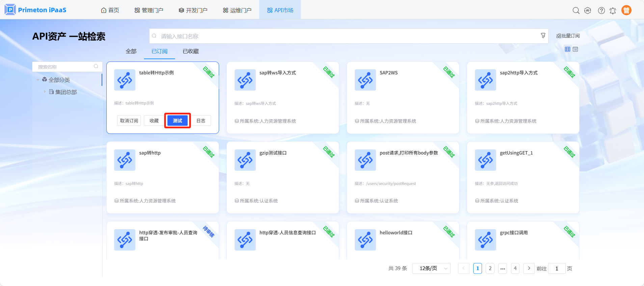Open the gzip测试接口 card title
Viewport: 644px width, 286px height.
273,153
